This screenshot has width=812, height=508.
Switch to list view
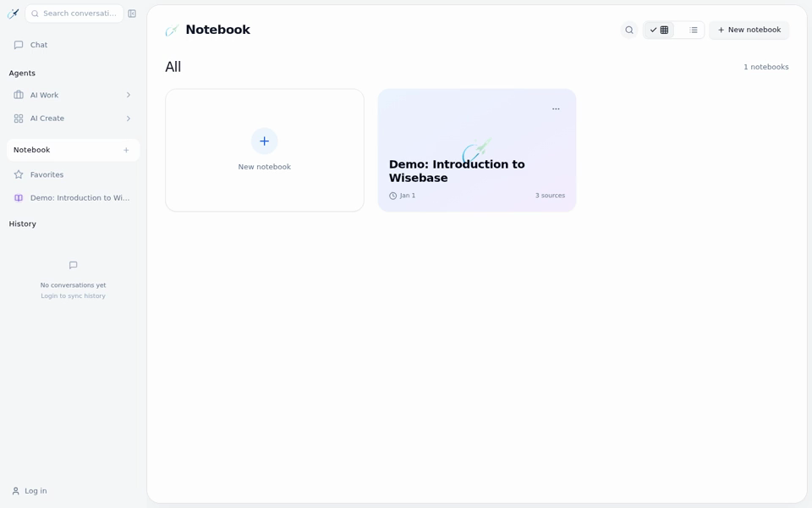pyautogui.click(x=694, y=30)
